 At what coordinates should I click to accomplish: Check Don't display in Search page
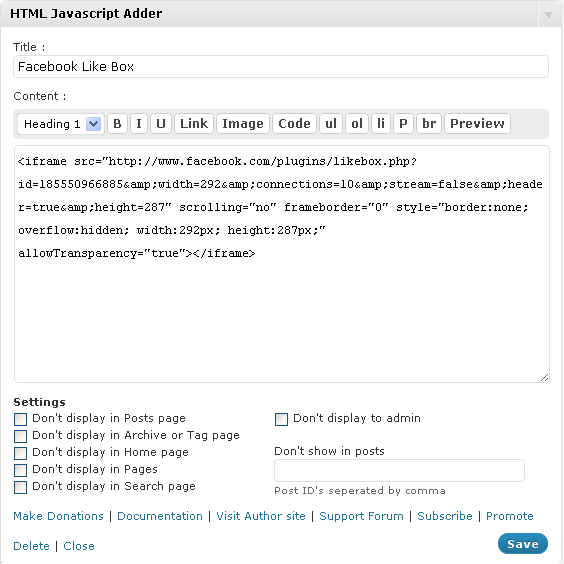21,487
